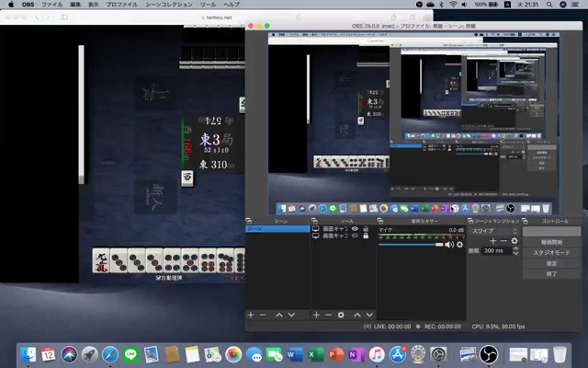
Task: Remove the selected source with the minus icon
Action: pos(329,315)
